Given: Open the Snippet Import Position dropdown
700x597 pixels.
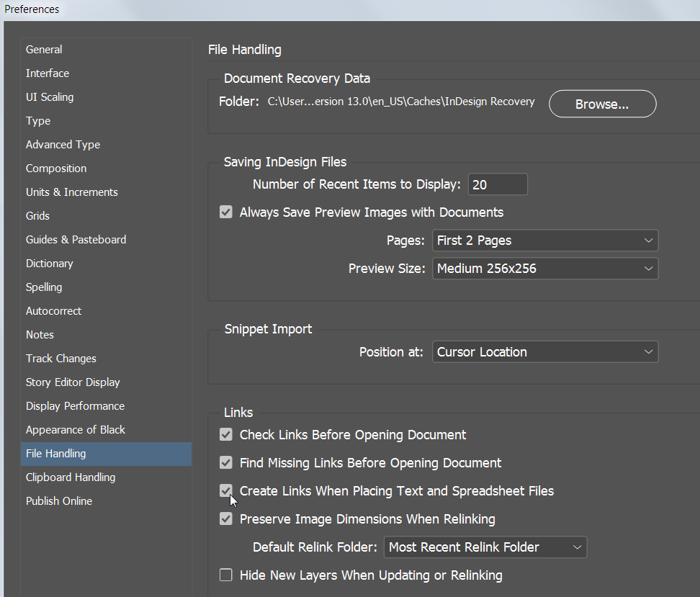Looking at the screenshot, I should [545, 351].
